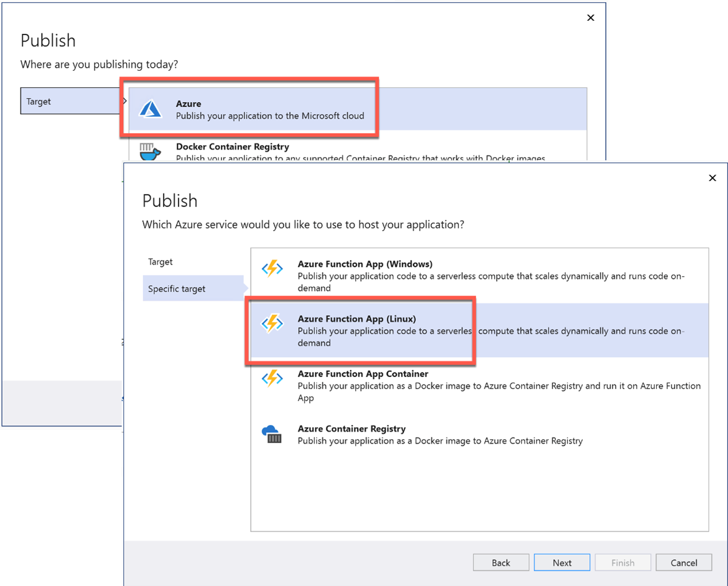This screenshot has width=728, height=586.
Task: Choose Azure Function App (Windows) option
Action: coord(480,275)
